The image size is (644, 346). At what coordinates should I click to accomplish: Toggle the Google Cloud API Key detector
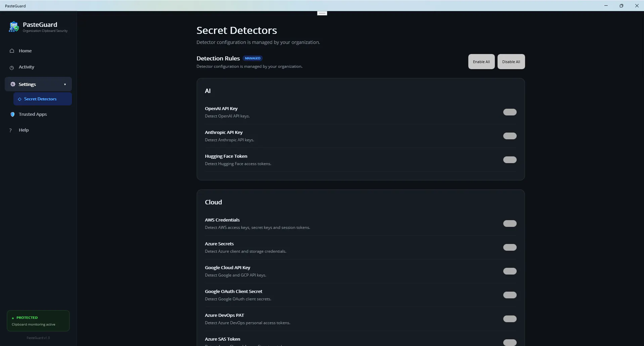pyautogui.click(x=510, y=271)
